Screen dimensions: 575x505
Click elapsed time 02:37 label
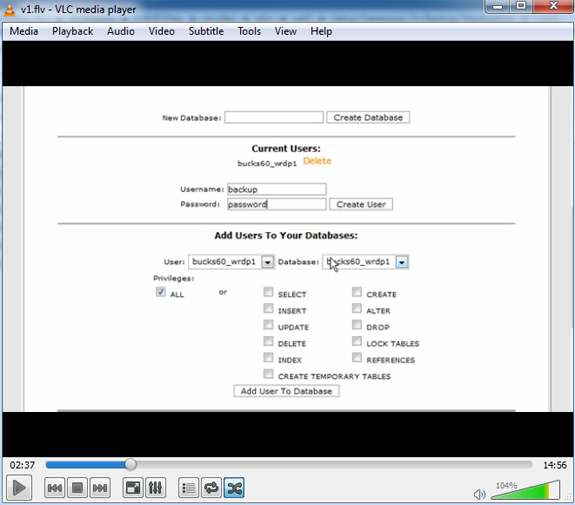[22, 465]
